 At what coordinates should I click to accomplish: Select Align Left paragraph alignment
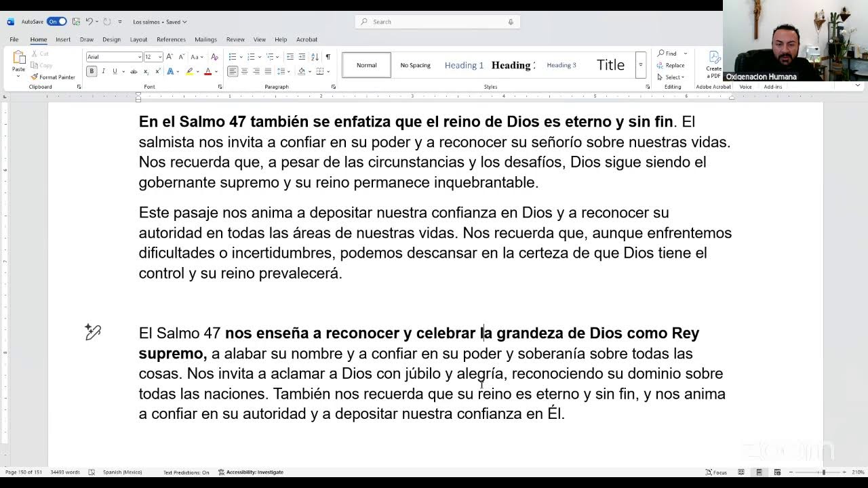pyautogui.click(x=233, y=71)
